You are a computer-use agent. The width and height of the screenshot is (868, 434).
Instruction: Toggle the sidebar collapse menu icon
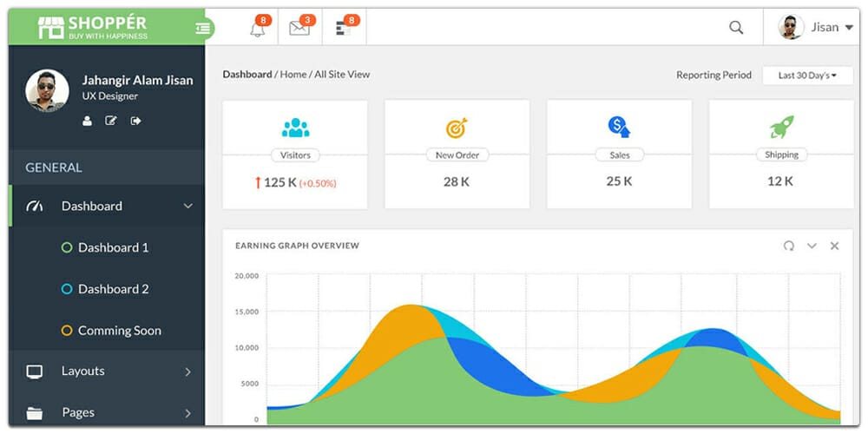pos(202,28)
